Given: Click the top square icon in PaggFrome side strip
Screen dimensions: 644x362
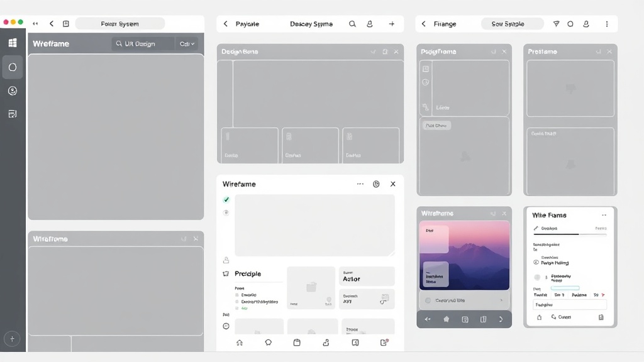Looking at the screenshot, I should point(426,69).
